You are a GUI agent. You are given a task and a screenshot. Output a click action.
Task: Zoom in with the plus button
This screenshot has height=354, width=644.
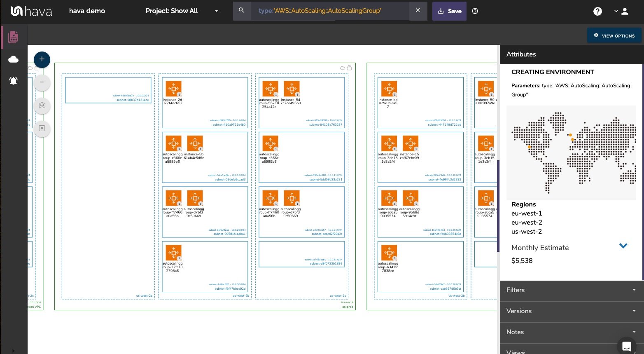(42, 59)
